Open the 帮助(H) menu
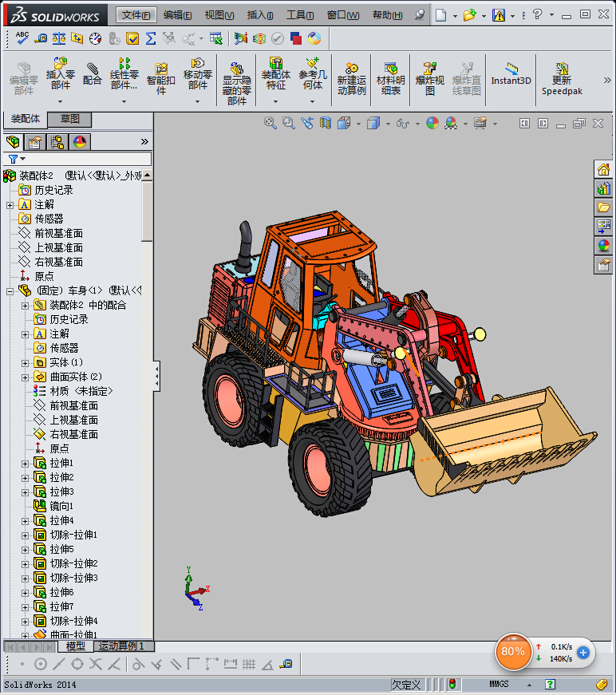The width and height of the screenshot is (616, 695). 387,15
